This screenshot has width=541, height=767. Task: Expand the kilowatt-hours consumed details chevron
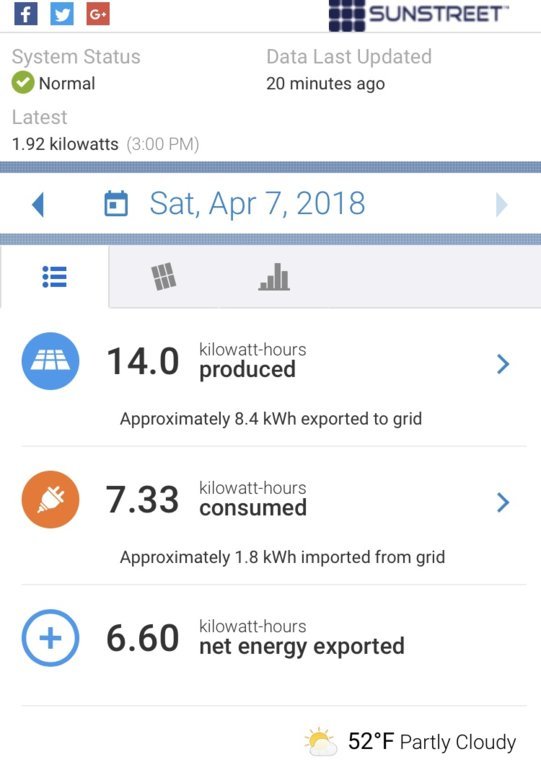click(x=503, y=502)
